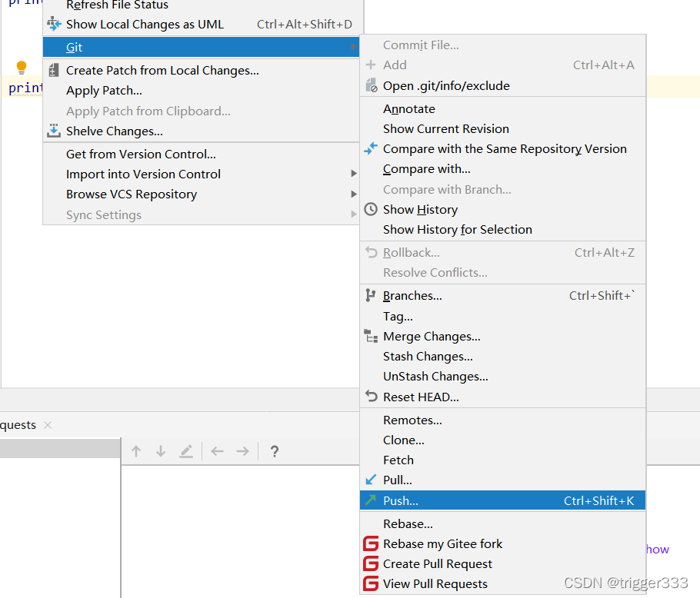Click the Shelve Changes icon

point(54,131)
